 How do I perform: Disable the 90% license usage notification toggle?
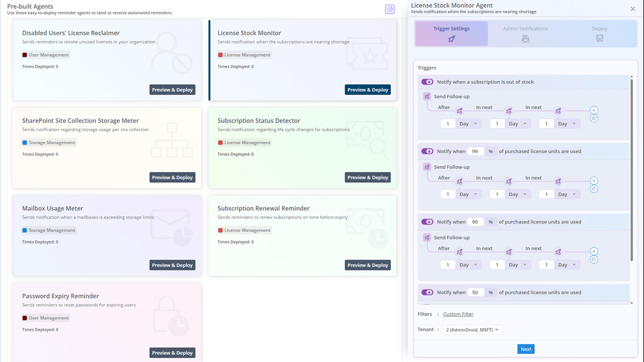coord(427,222)
